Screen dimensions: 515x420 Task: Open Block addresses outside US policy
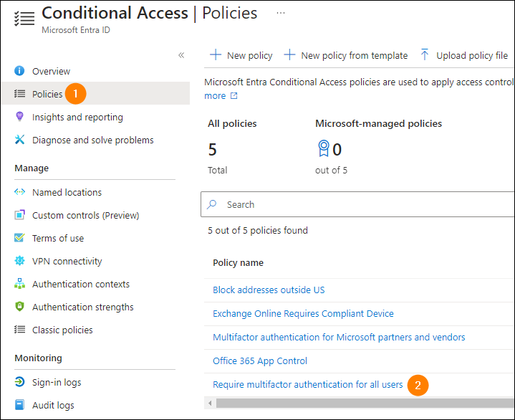click(269, 290)
